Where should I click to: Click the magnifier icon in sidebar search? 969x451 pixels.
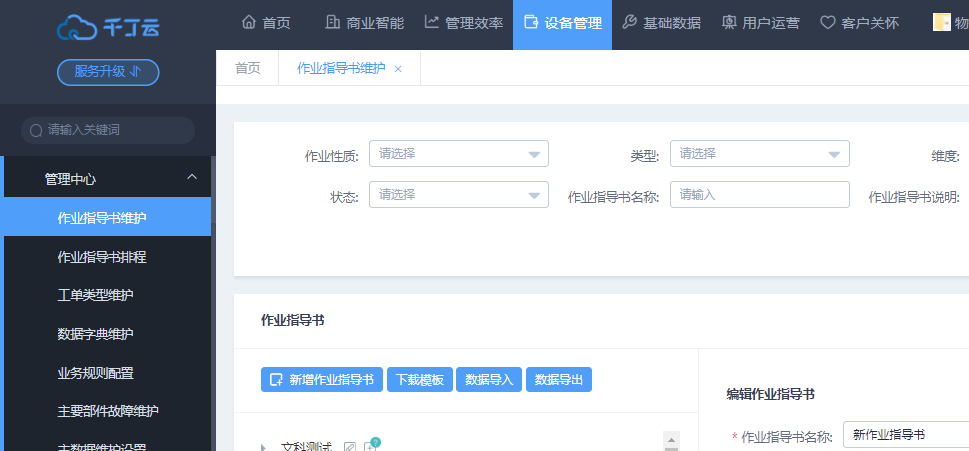pyautogui.click(x=36, y=130)
